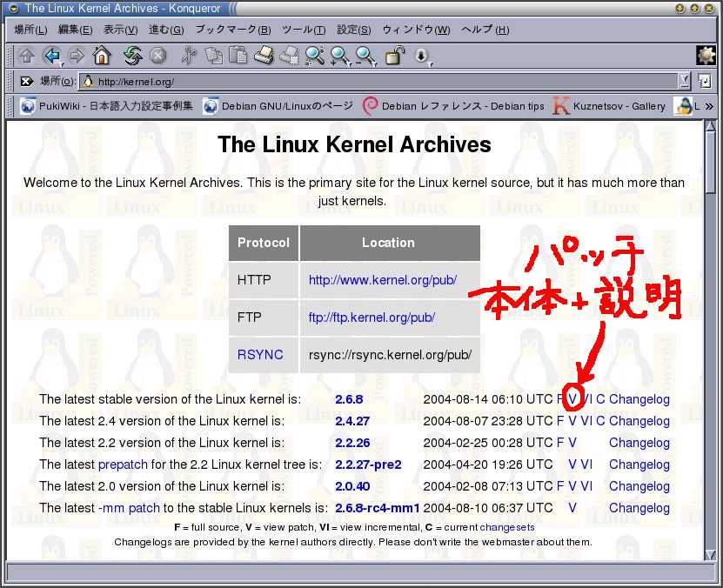Click the Back navigation arrow
The height and width of the screenshot is (588, 723).
coord(51,57)
